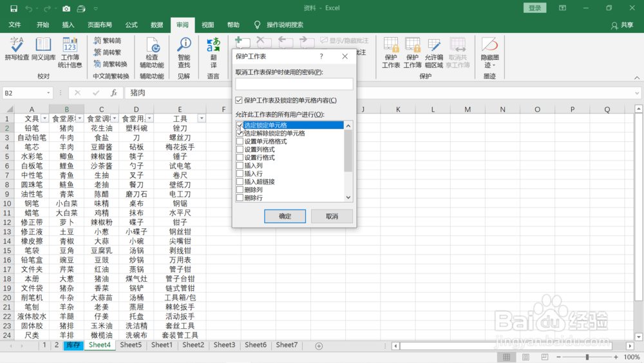This screenshot has height=363, width=644.
Task: Click Allow Edit Ranges (允许编辑区域)
Action: pos(433,53)
